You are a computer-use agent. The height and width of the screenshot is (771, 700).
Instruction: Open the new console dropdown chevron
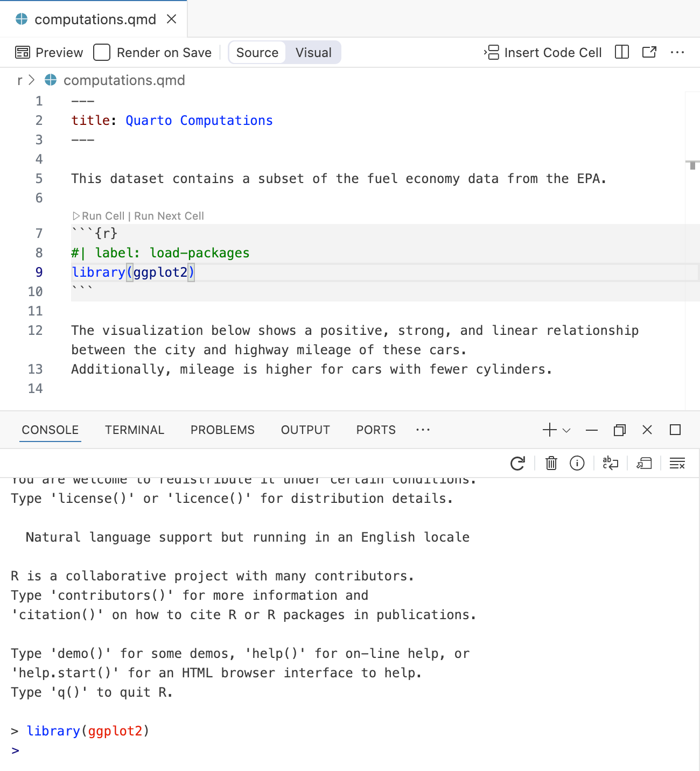(x=565, y=430)
